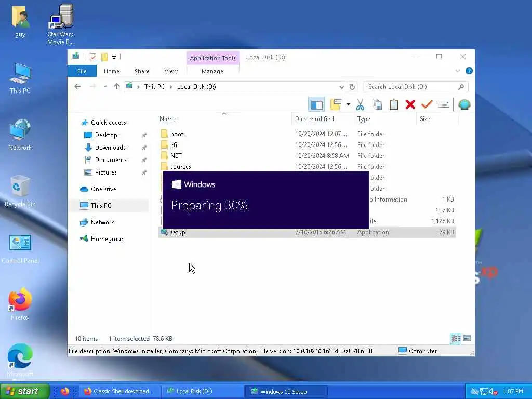Click the Star Wars Movie desktop shortcut
Screen dimensions: 532x399
coord(60,24)
